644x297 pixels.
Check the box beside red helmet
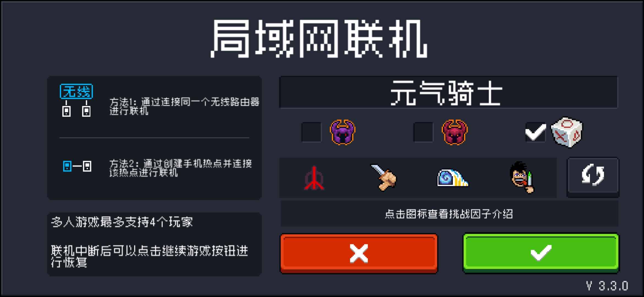[x=423, y=132]
